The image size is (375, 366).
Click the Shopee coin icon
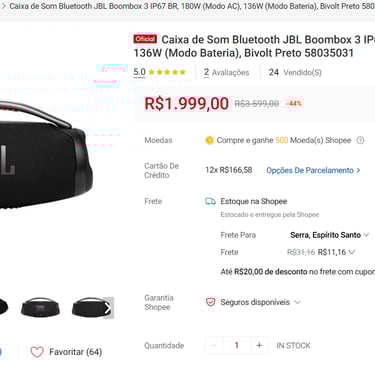coord(209,140)
